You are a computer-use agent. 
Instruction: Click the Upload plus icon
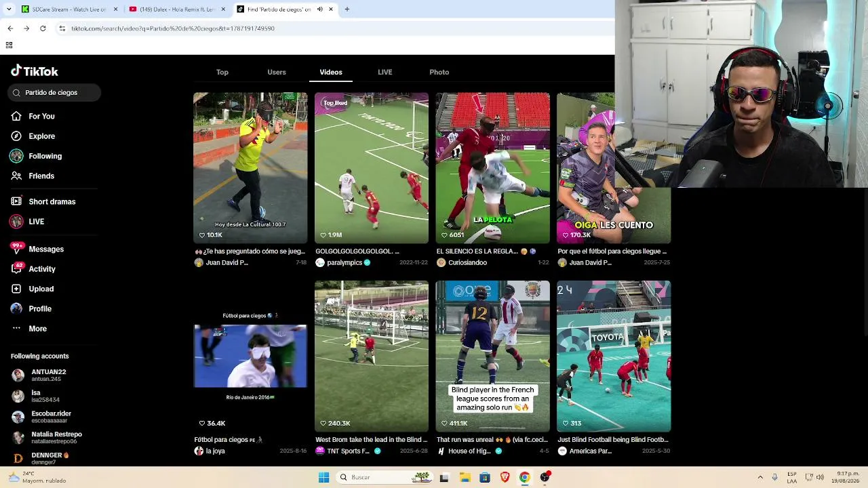(x=16, y=289)
